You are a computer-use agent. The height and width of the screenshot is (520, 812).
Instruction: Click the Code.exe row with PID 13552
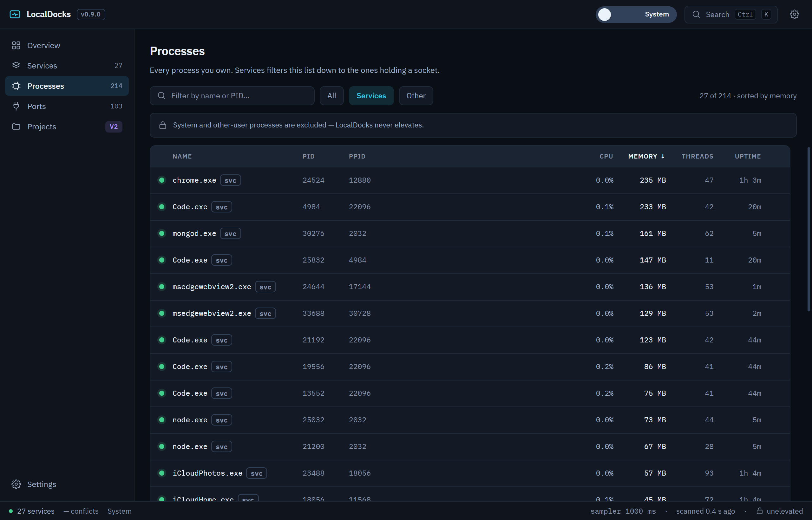click(x=470, y=393)
